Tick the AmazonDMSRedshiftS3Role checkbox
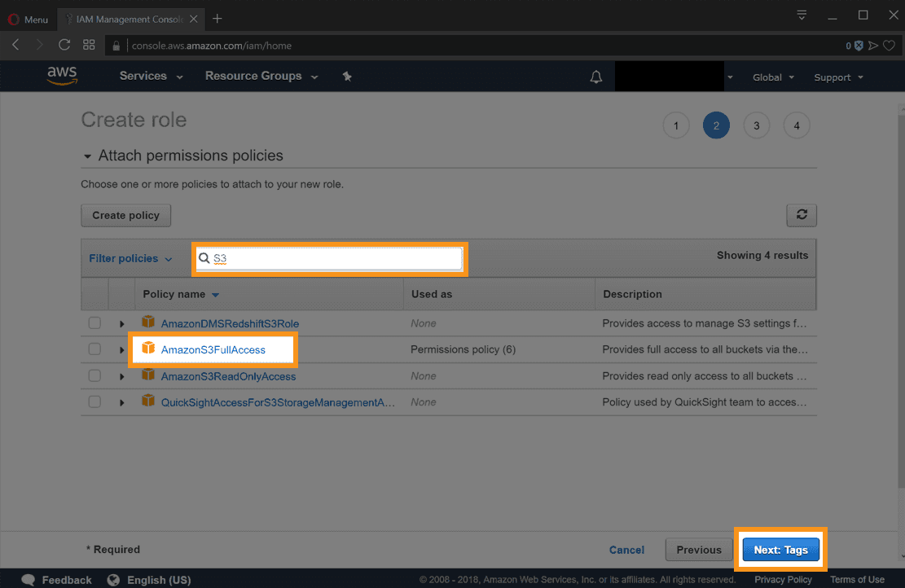This screenshot has height=588, width=905. (94, 323)
